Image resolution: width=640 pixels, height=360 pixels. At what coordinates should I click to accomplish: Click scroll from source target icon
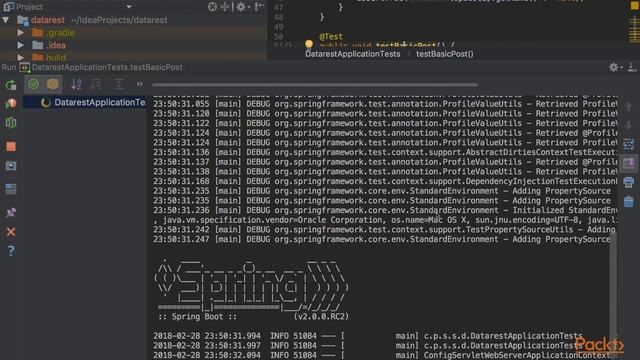click(212, 7)
